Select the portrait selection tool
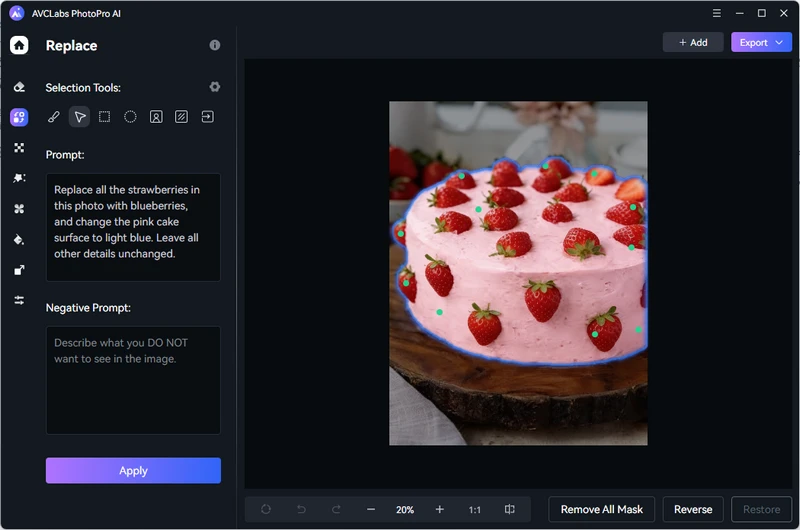The width and height of the screenshot is (800, 530). pos(156,117)
